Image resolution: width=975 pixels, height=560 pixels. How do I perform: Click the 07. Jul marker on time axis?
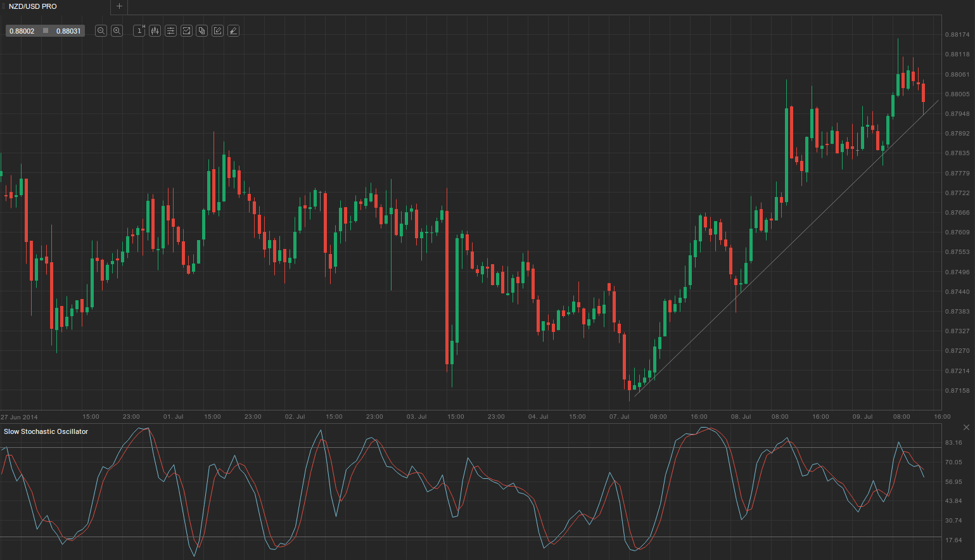coord(619,417)
